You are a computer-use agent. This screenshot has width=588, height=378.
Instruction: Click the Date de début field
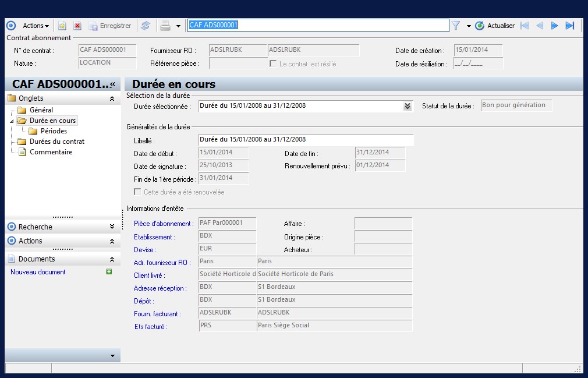point(224,153)
